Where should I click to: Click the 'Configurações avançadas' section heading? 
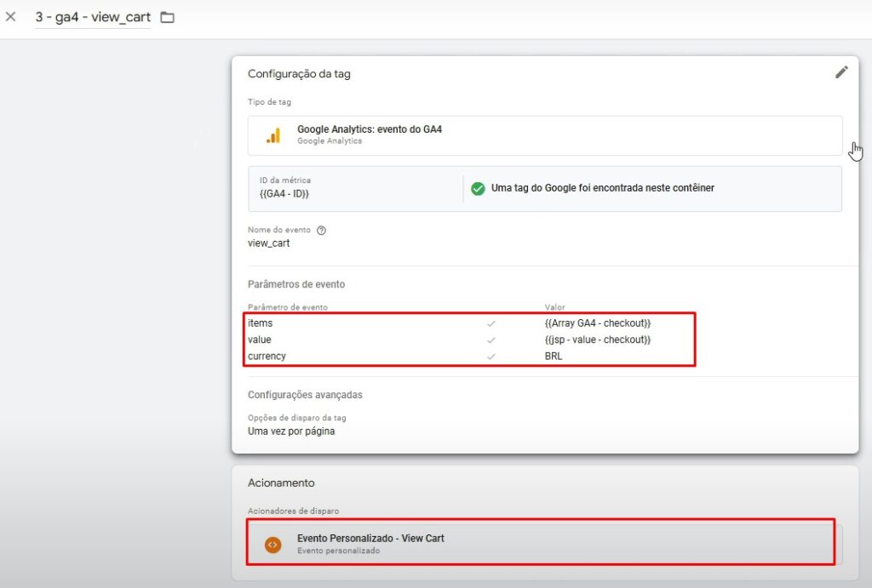pyautogui.click(x=305, y=395)
